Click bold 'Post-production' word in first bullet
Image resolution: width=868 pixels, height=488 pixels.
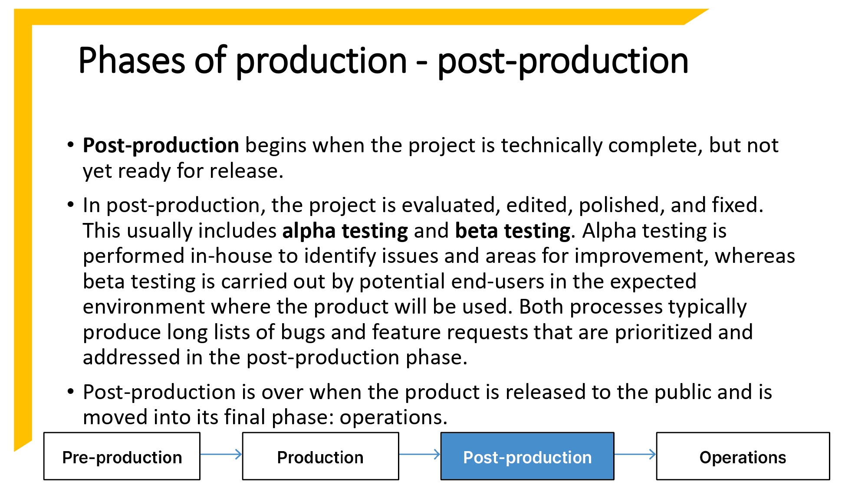pos(161,145)
